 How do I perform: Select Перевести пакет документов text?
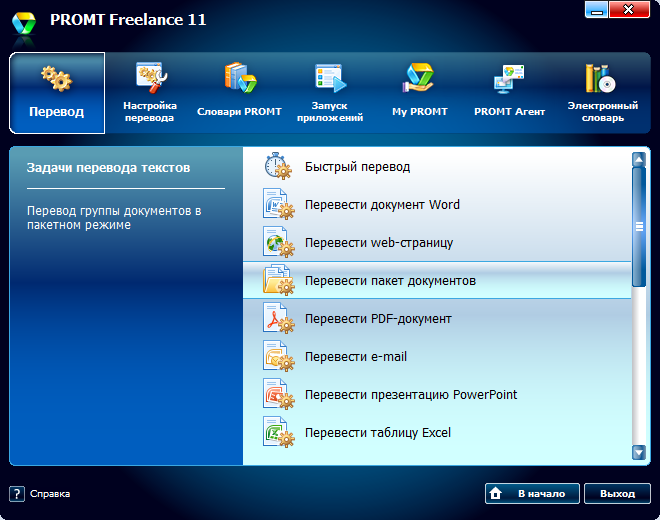[390, 281]
